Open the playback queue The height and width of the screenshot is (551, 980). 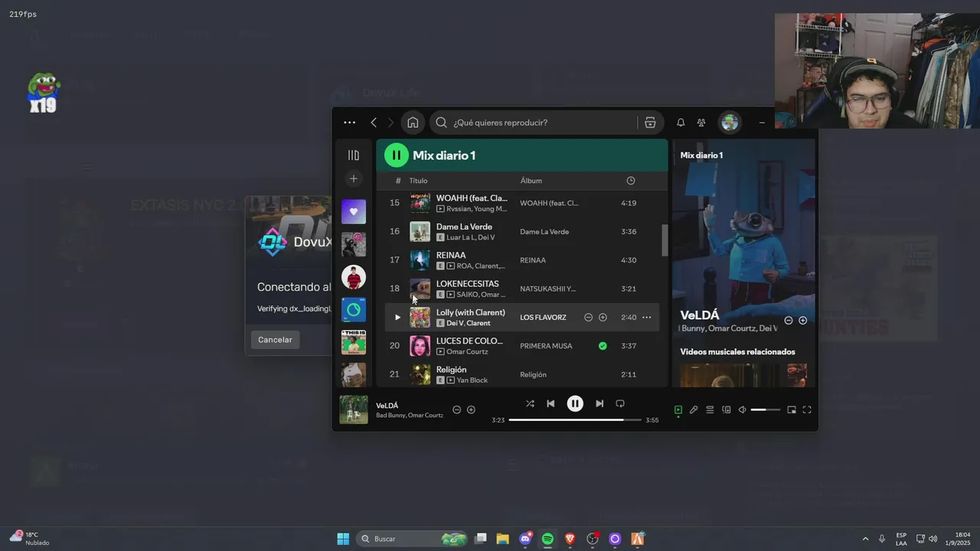(710, 410)
